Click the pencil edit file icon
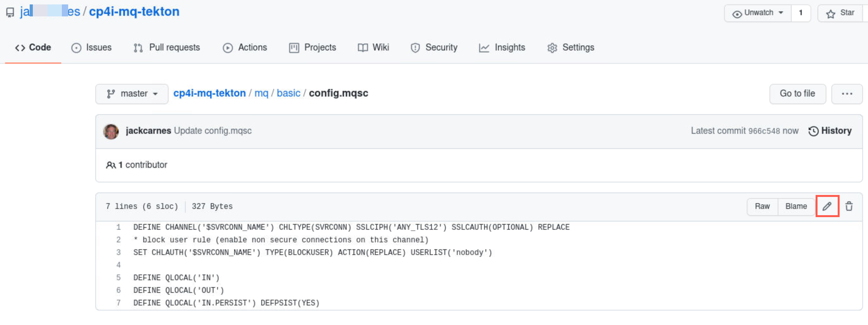The height and width of the screenshot is (325, 868). (827, 206)
